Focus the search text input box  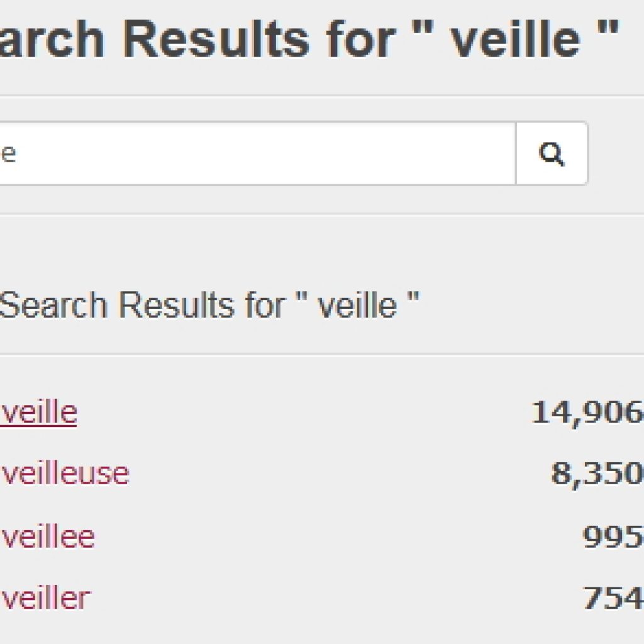[257, 153]
